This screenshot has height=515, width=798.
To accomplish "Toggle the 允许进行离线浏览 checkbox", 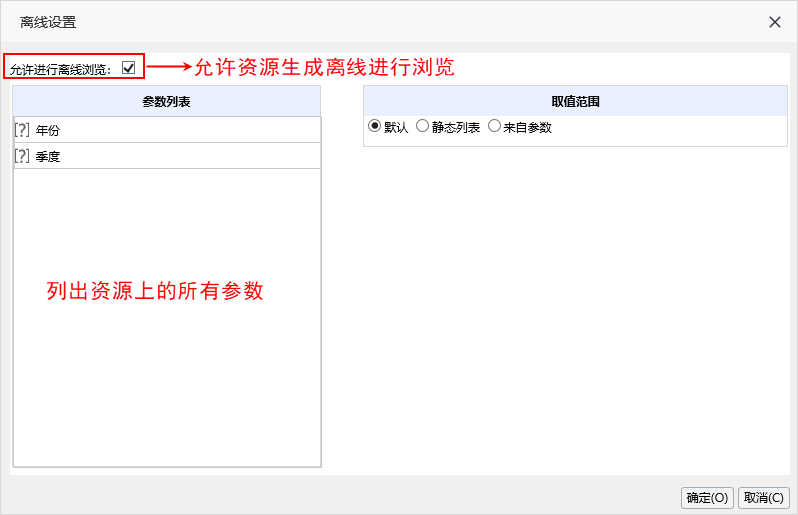I will (128, 68).
